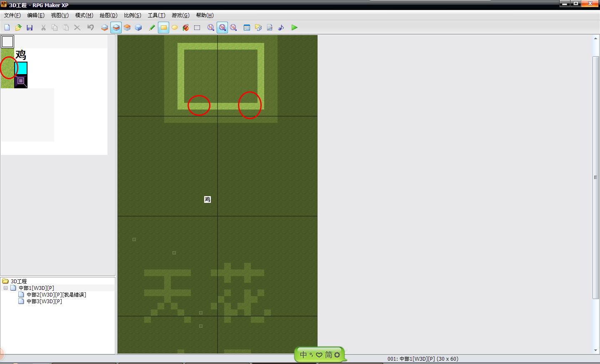
Task: Select Layer 2 editing mode
Action: [116, 27]
